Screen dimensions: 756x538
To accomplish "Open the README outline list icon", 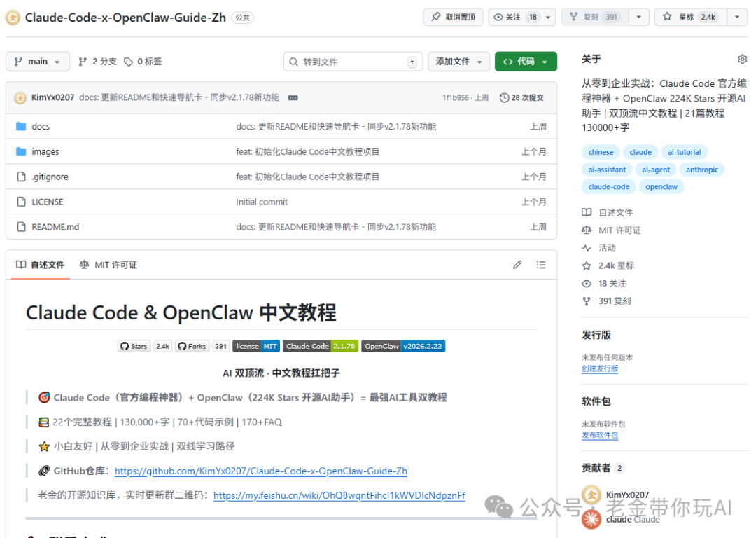I will pyautogui.click(x=541, y=264).
